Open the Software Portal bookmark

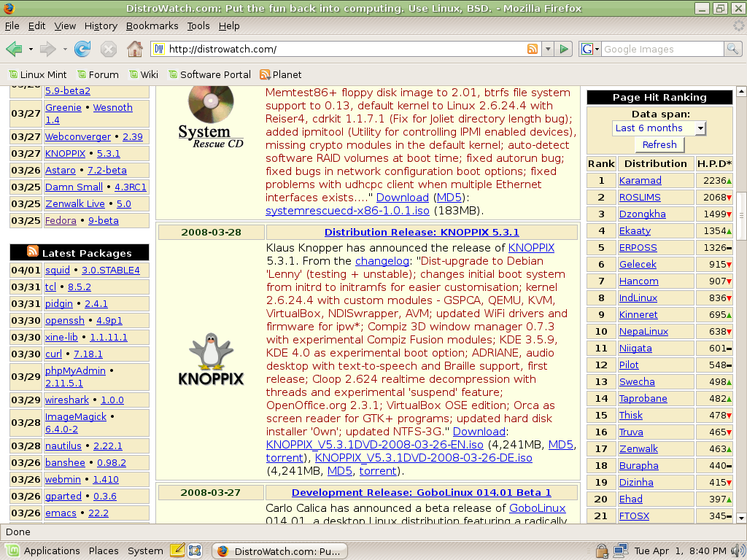pyautogui.click(x=209, y=75)
